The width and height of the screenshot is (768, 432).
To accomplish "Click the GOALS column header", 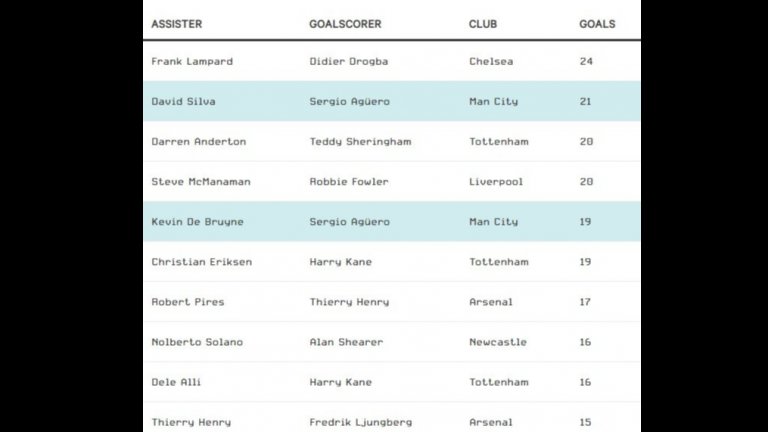I will click(597, 24).
